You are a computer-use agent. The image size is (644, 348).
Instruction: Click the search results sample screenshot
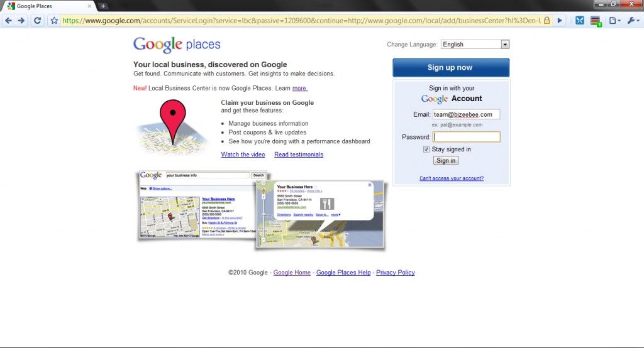coord(197,204)
